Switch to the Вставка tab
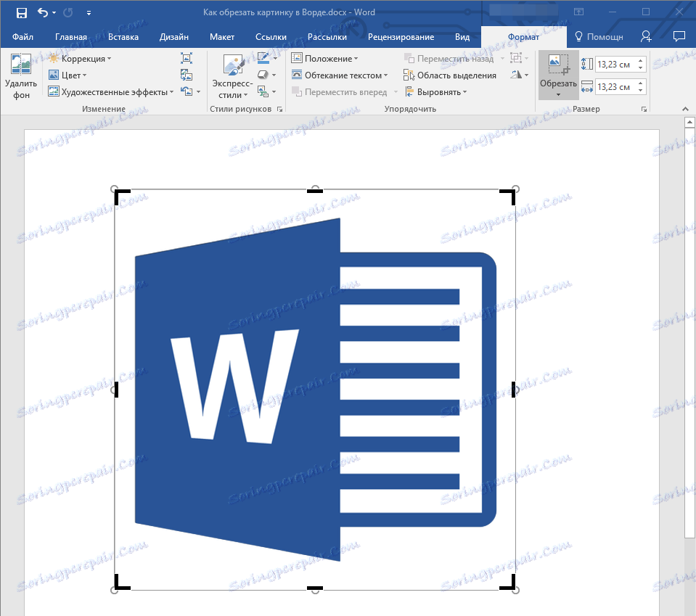Image resolution: width=696 pixels, height=616 pixels. click(x=123, y=37)
